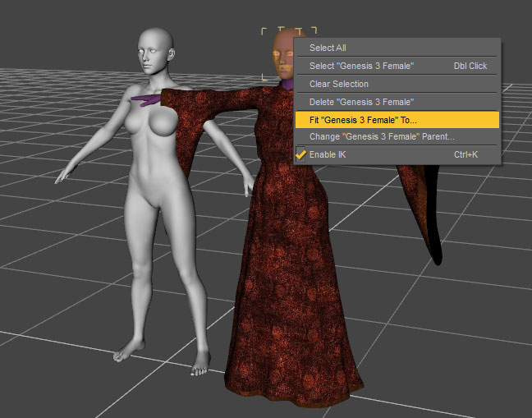Toggle the Enable IK checkmark
This screenshot has height=418, width=532.
(300, 154)
